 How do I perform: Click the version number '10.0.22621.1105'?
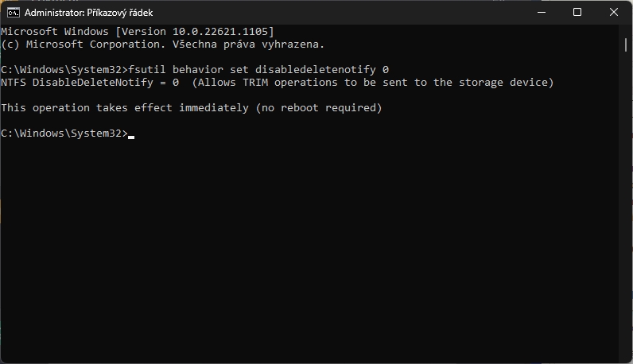[x=221, y=31]
